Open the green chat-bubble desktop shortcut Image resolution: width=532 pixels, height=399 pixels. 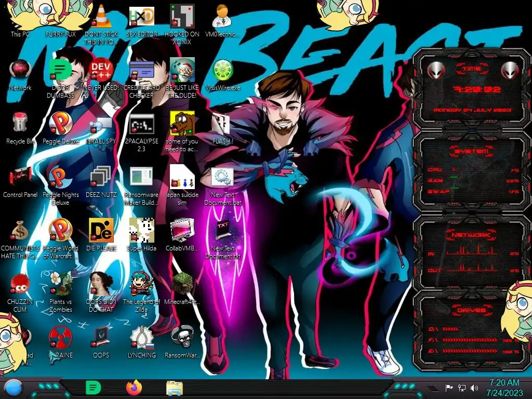[60, 70]
